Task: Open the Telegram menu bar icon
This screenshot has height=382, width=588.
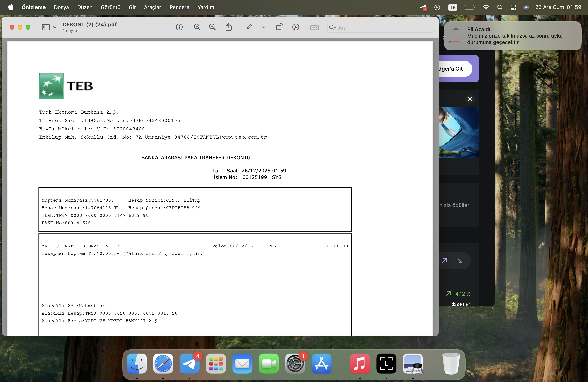Action: coord(423,8)
